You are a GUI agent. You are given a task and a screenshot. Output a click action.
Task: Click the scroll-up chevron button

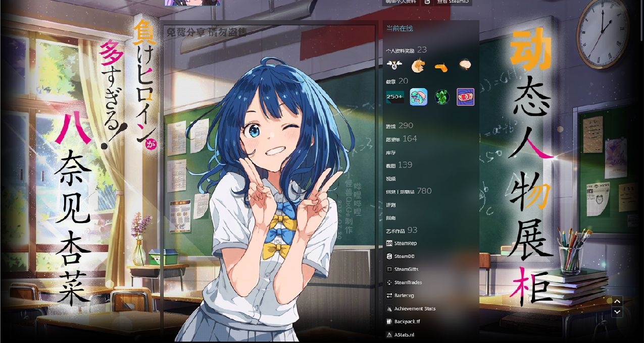coord(617,301)
